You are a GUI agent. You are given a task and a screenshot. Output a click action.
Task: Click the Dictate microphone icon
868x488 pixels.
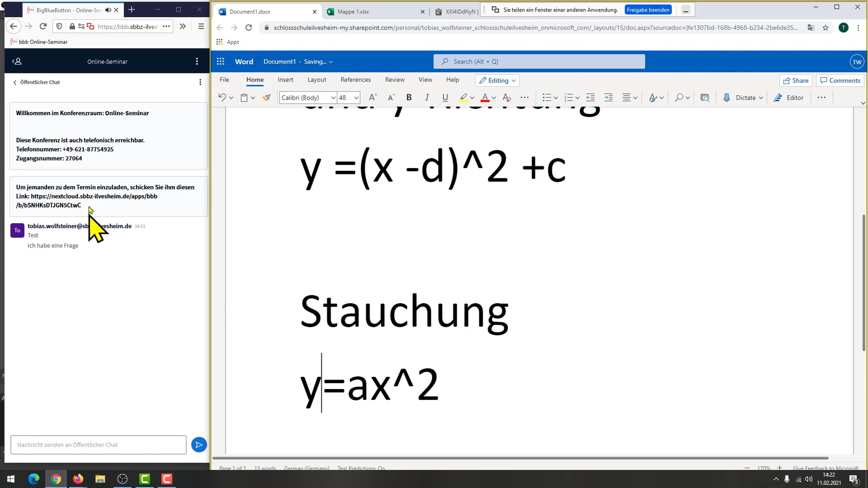click(727, 98)
